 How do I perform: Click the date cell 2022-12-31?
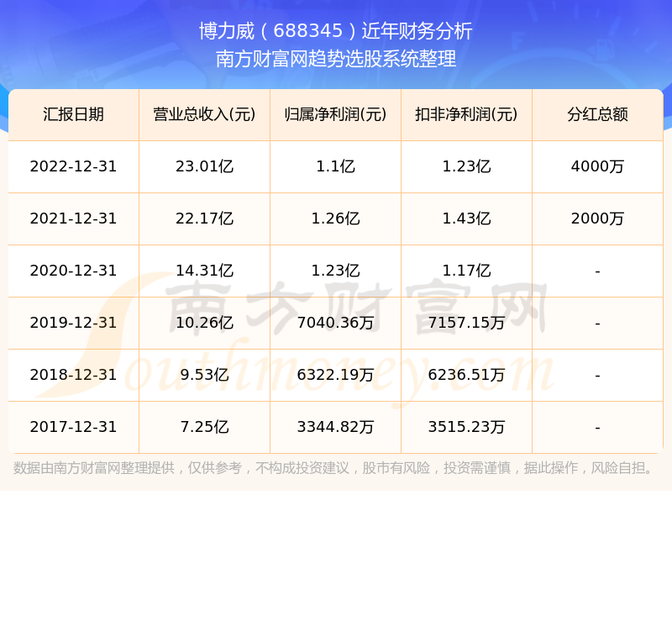(x=73, y=166)
